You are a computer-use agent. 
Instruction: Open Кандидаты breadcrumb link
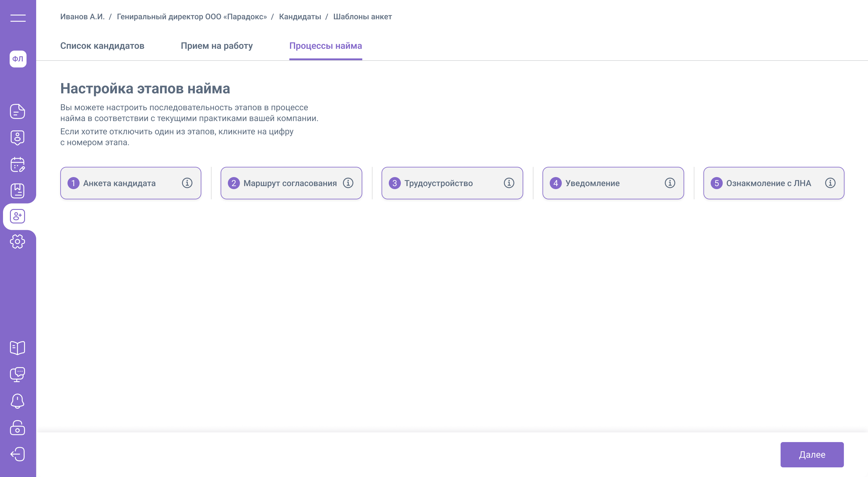click(300, 17)
